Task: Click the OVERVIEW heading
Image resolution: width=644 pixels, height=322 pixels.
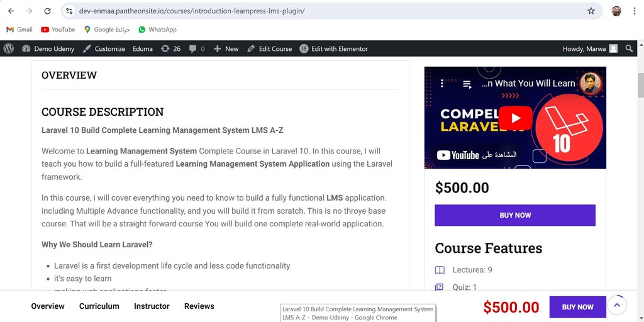Action: pos(69,75)
